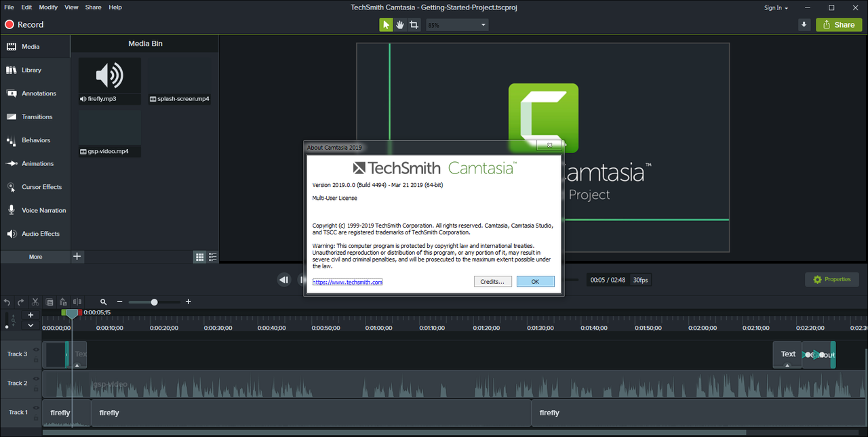Redo action in timeline toolbar
Image resolution: width=868 pixels, height=437 pixels.
coord(21,302)
